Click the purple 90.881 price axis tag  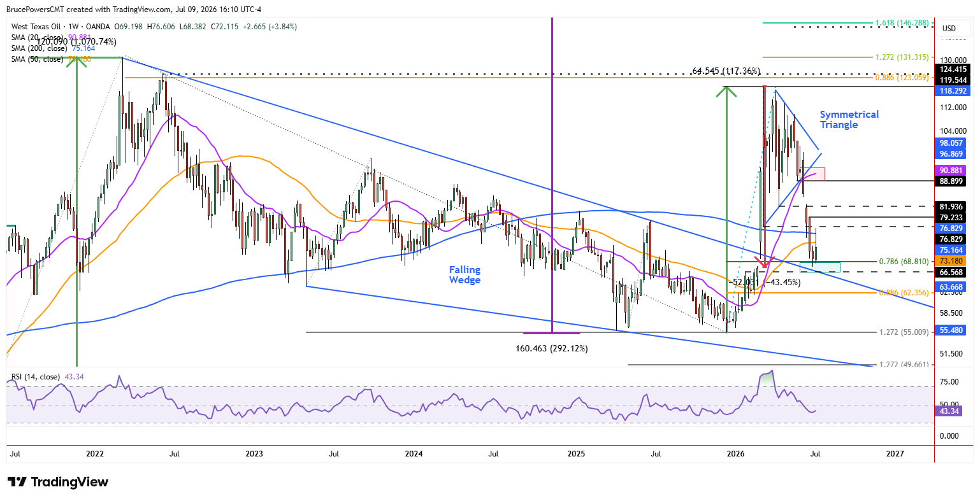click(952, 171)
